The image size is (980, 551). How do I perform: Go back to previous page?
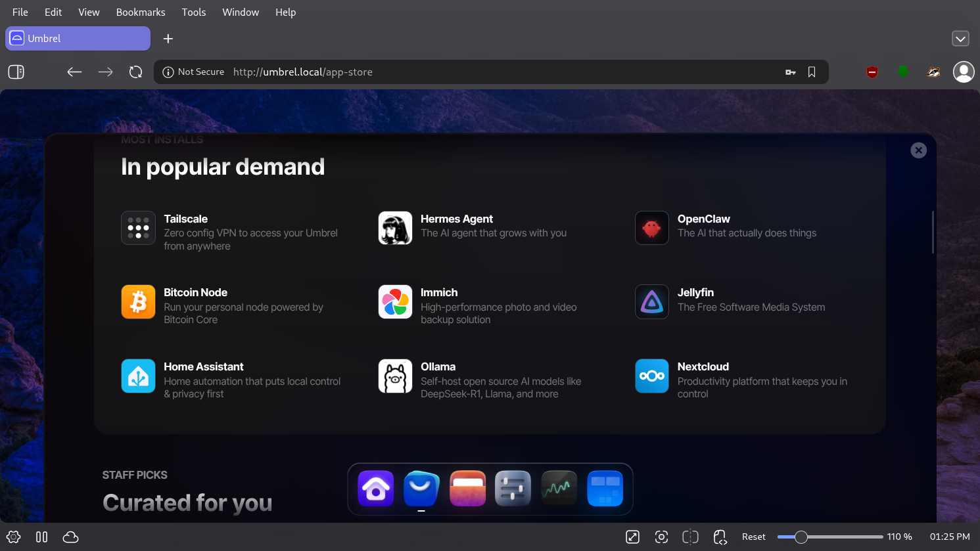(x=74, y=72)
